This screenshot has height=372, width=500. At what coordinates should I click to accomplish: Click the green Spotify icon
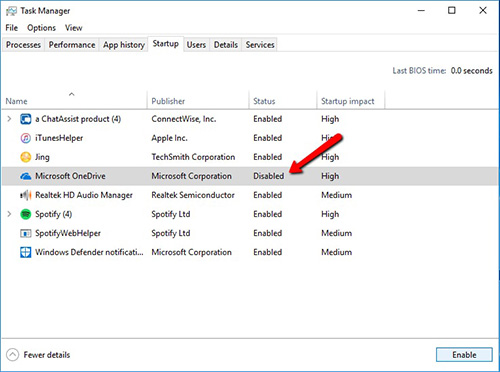click(x=26, y=214)
